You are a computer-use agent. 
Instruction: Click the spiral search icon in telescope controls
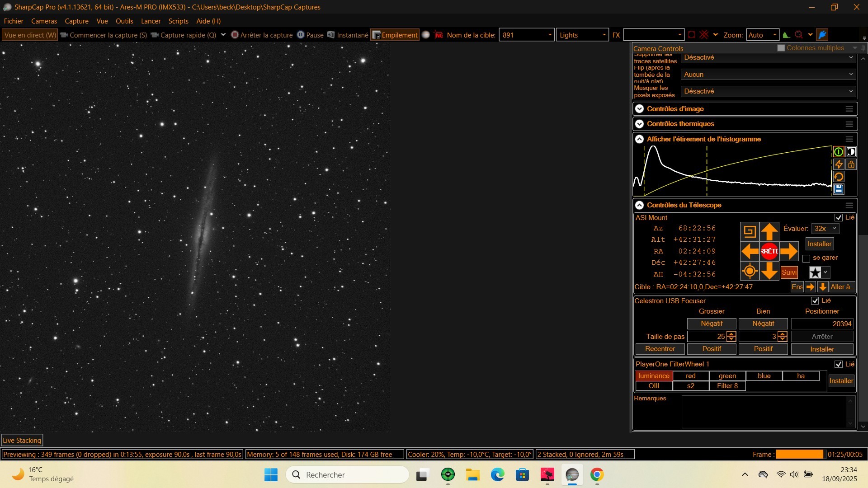(750, 232)
